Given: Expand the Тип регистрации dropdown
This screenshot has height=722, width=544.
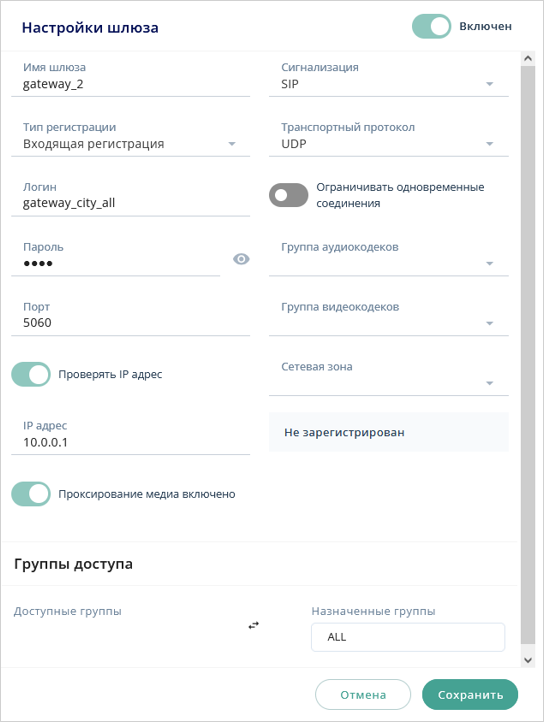Looking at the screenshot, I should (x=130, y=138).
